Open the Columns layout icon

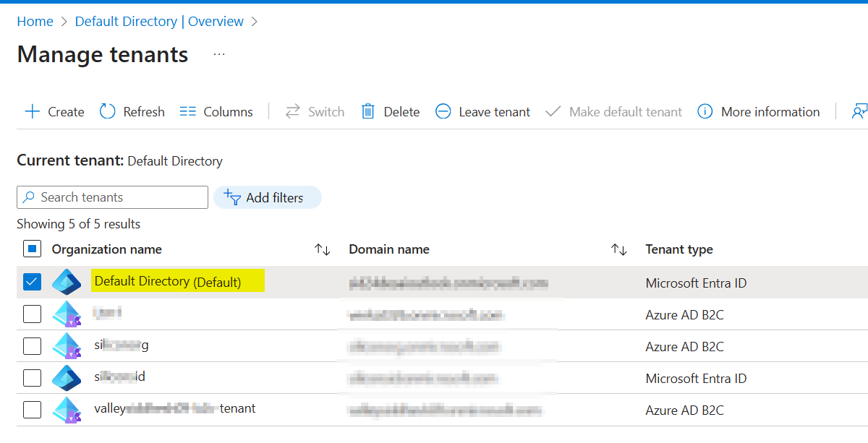(x=188, y=112)
